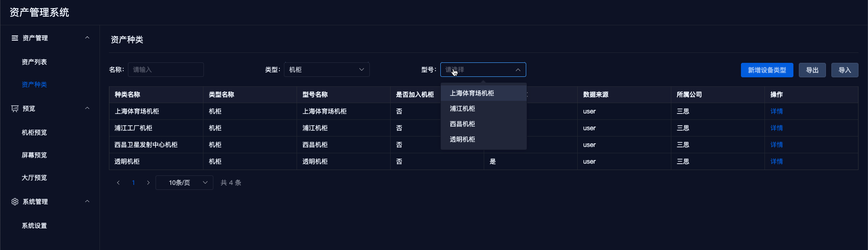The height and width of the screenshot is (250, 868).
Task: Click the 新增设备类型 button
Action: click(x=767, y=70)
